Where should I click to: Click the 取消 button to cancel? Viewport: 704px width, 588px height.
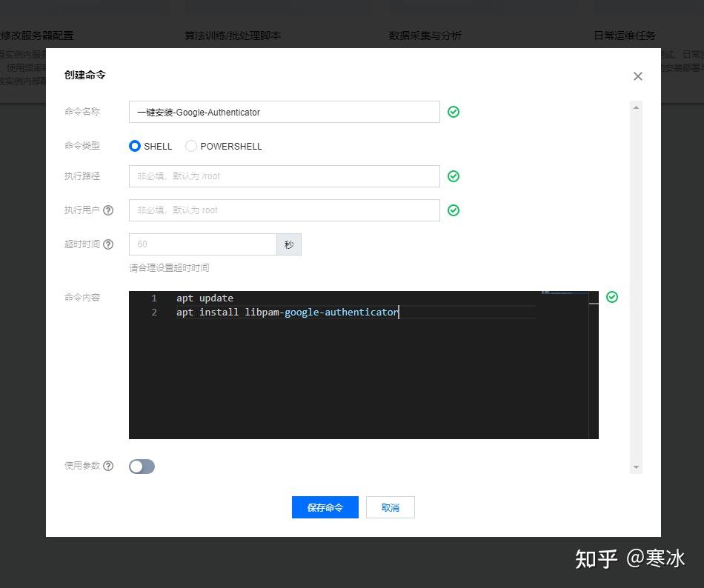click(x=390, y=507)
